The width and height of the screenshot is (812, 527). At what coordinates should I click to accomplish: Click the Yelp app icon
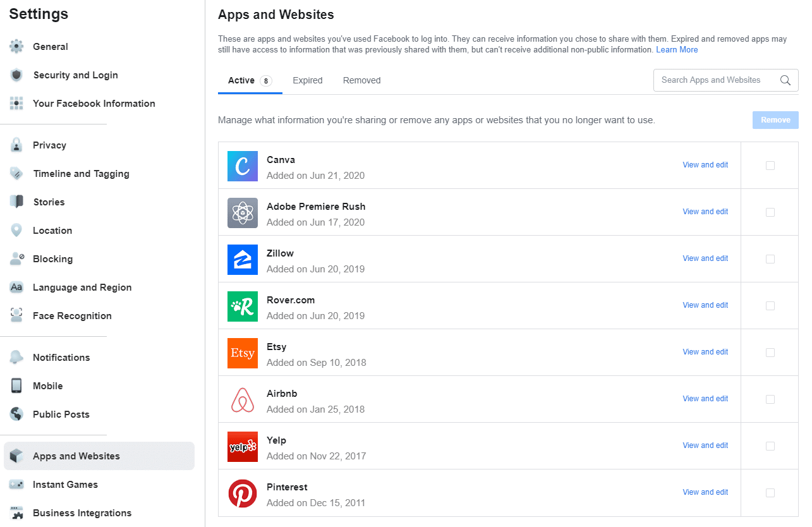(x=243, y=447)
